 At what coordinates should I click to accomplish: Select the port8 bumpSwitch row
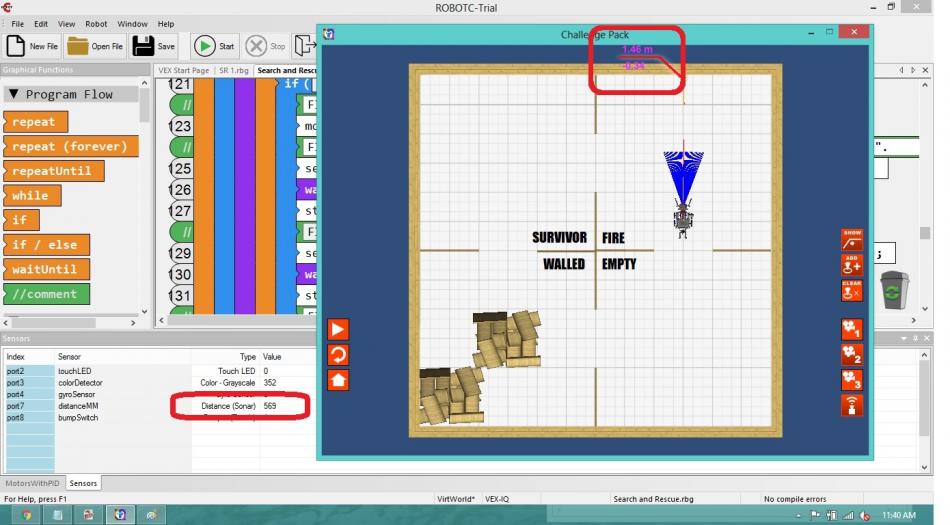click(x=158, y=418)
